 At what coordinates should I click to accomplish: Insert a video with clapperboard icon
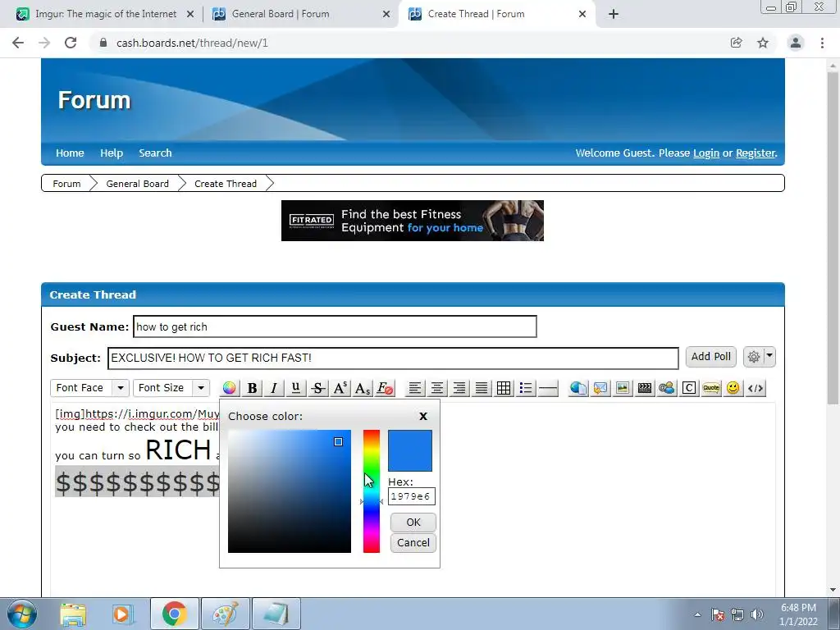pos(645,388)
